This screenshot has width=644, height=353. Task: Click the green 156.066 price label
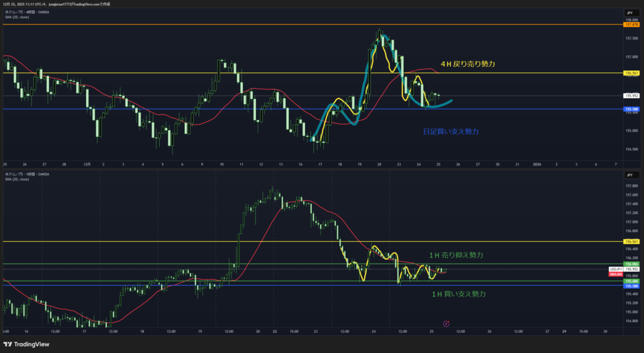[x=631, y=264]
